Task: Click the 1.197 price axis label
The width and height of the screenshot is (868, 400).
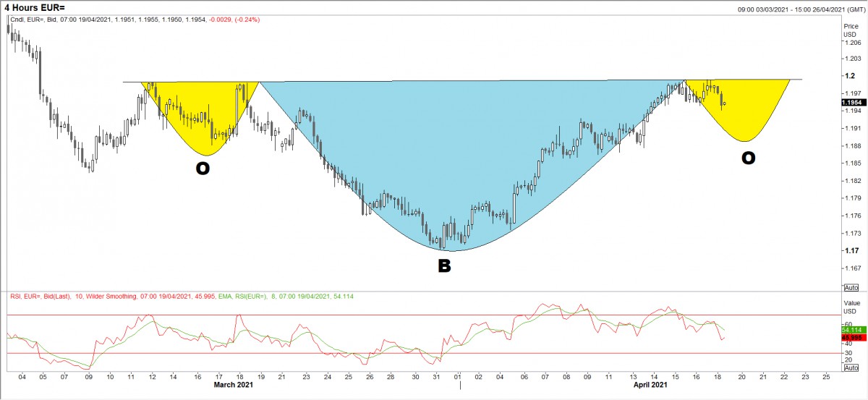Action: coord(852,93)
